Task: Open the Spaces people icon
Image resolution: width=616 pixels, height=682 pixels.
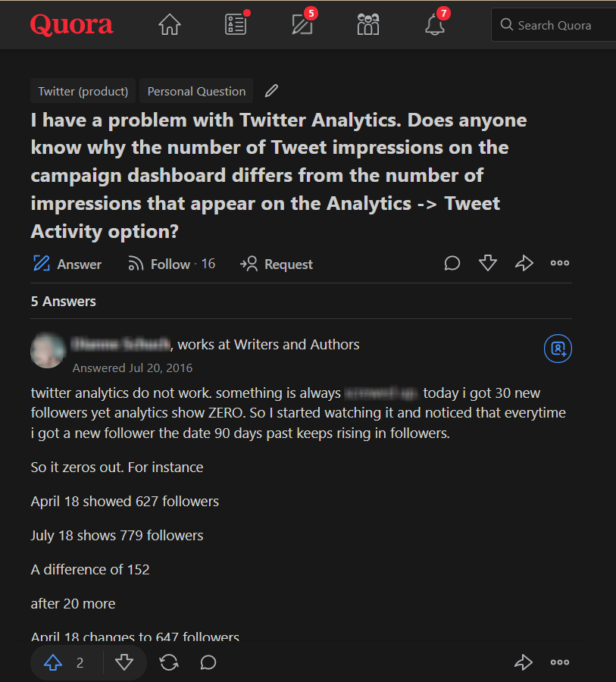Action: (368, 25)
